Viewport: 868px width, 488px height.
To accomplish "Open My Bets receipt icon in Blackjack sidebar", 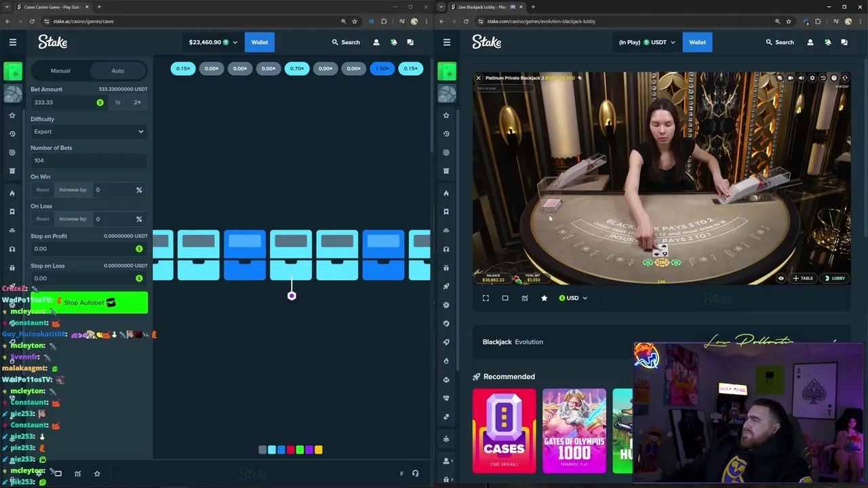I will [446, 171].
